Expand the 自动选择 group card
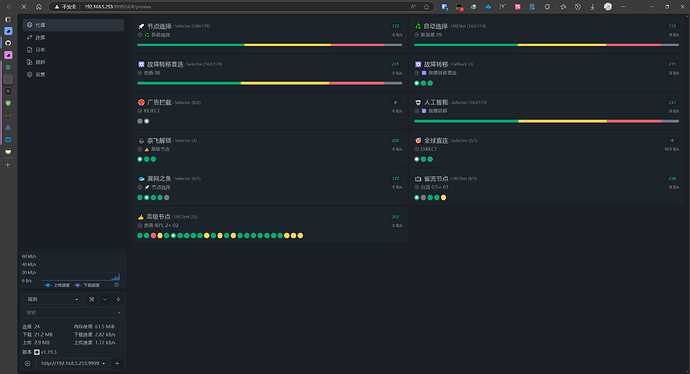The width and height of the screenshot is (690, 374). pyautogui.click(x=546, y=34)
